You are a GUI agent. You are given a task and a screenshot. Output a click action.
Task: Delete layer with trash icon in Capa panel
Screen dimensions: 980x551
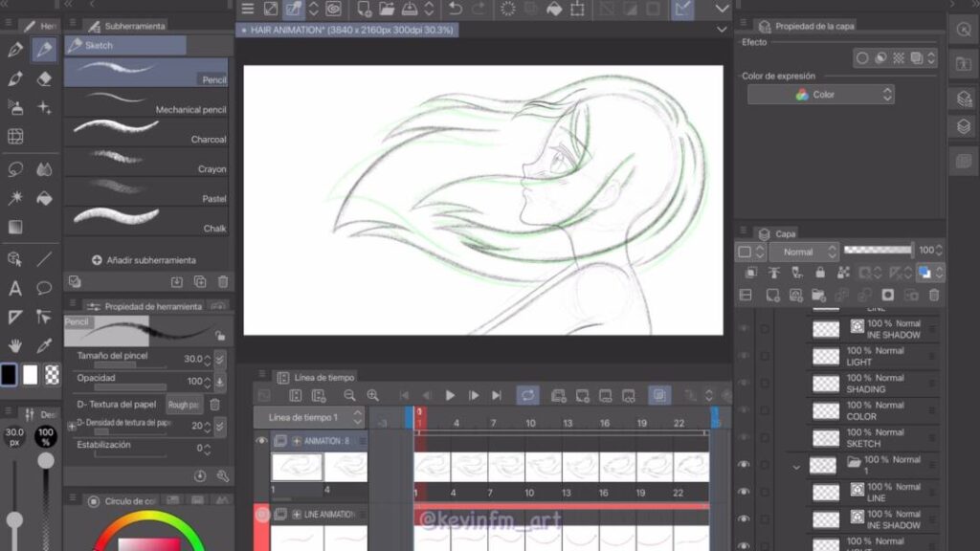(x=934, y=295)
